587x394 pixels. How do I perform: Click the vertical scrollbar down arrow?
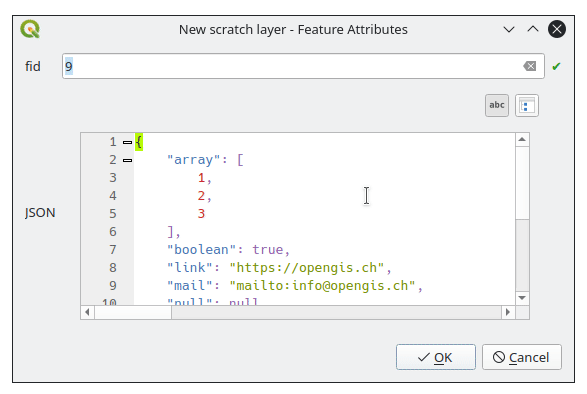(x=522, y=298)
